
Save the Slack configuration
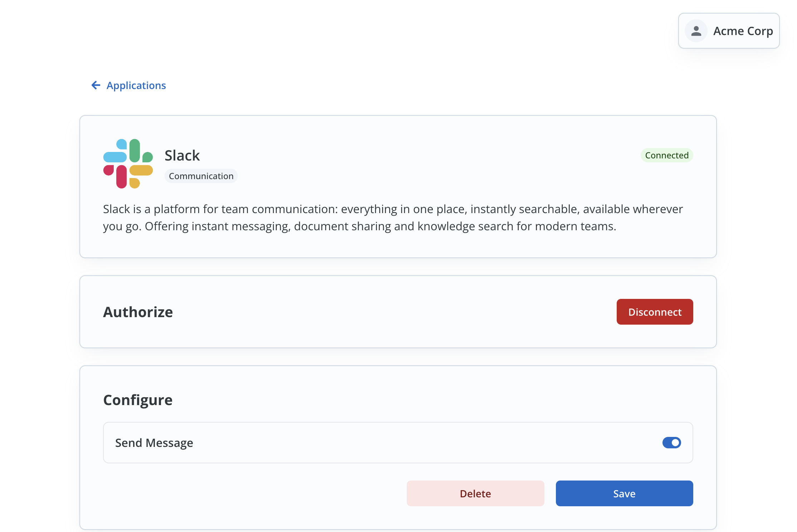tap(624, 493)
